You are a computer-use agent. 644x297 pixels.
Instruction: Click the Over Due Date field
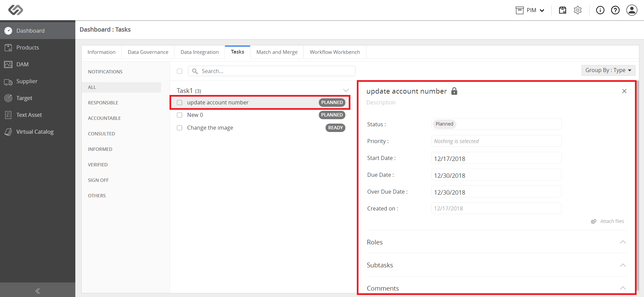point(496,192)
